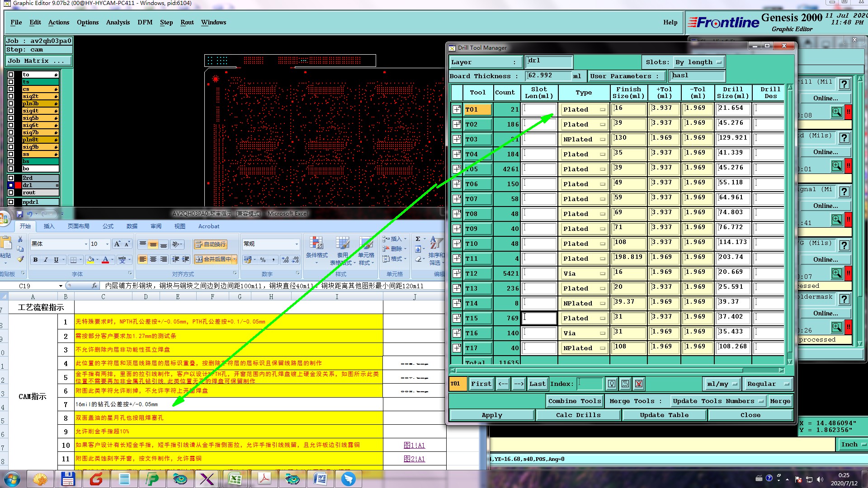The width and height of the screenshot is (868, 488).
Task: Open the 'ml/my' units dropdown
Action: (x=722, y=384)
